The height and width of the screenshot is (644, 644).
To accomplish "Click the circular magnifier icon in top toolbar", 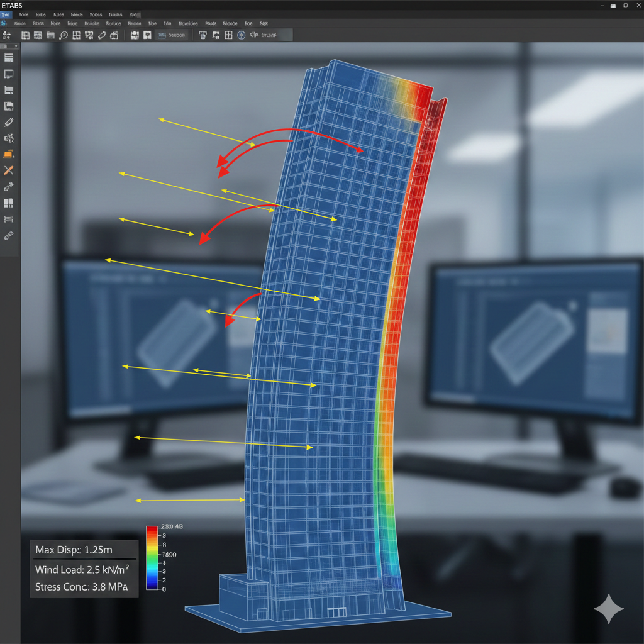I will click(63, 36).
